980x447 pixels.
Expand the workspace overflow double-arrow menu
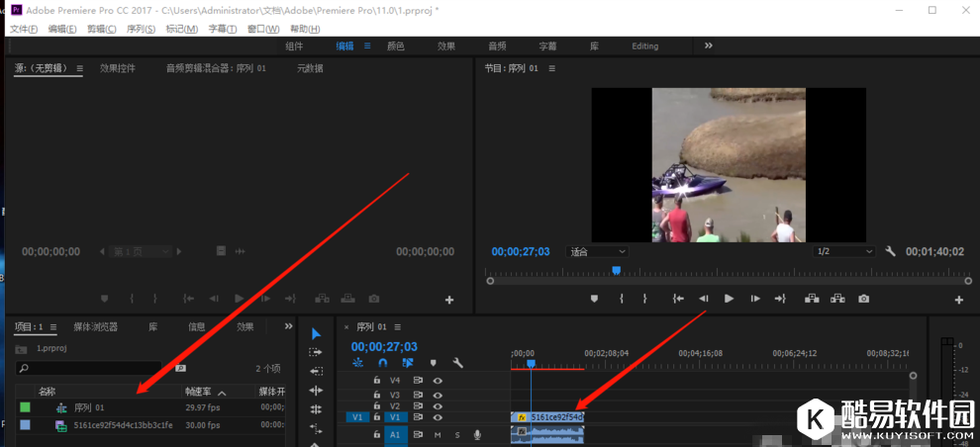pyautogui.click(x=708, y=45)
